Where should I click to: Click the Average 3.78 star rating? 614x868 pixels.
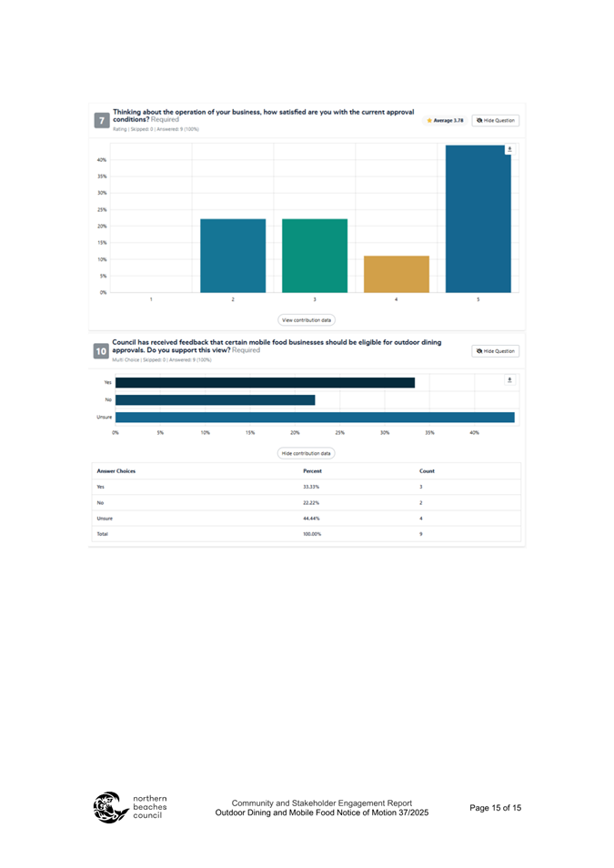click(x=446, y=120)
